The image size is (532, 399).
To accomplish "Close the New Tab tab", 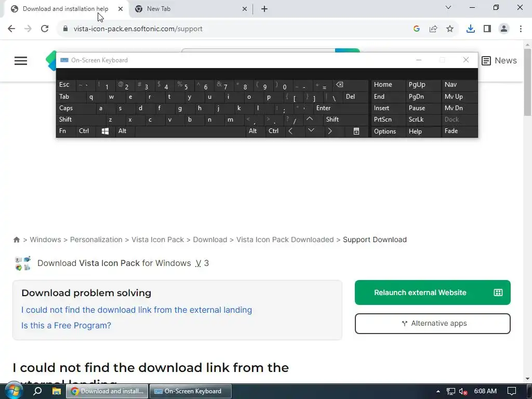I will (244, 9).
